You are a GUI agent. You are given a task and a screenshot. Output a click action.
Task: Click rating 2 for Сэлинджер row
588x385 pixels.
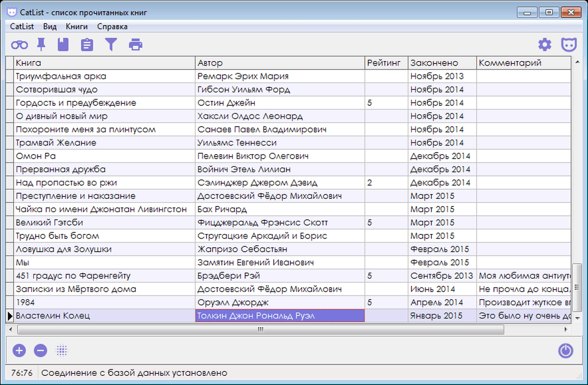(x=386, y=183)
